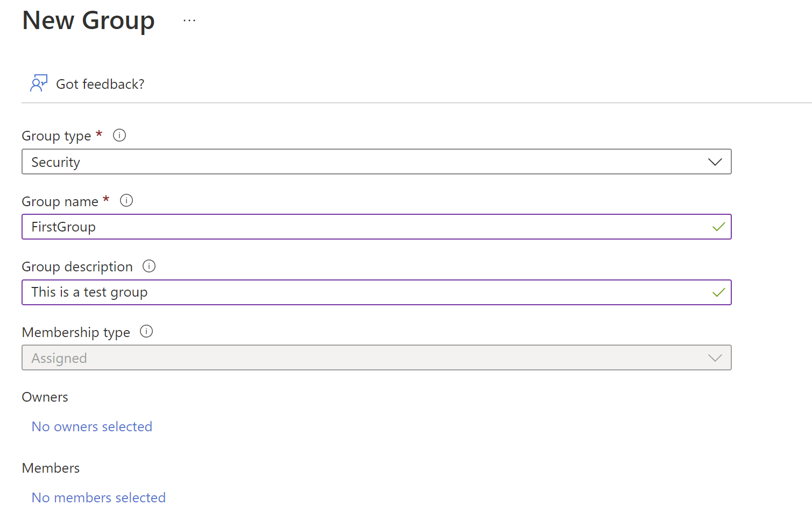Show info tooltip for Membership type
The image size is (812, 526).
pyautogui.click(x=146, y=332)
